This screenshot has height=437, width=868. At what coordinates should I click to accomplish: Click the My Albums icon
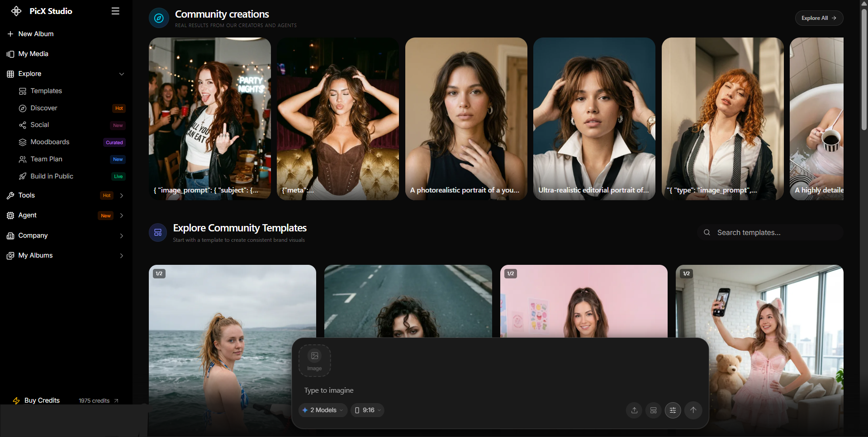pos(10,256)
